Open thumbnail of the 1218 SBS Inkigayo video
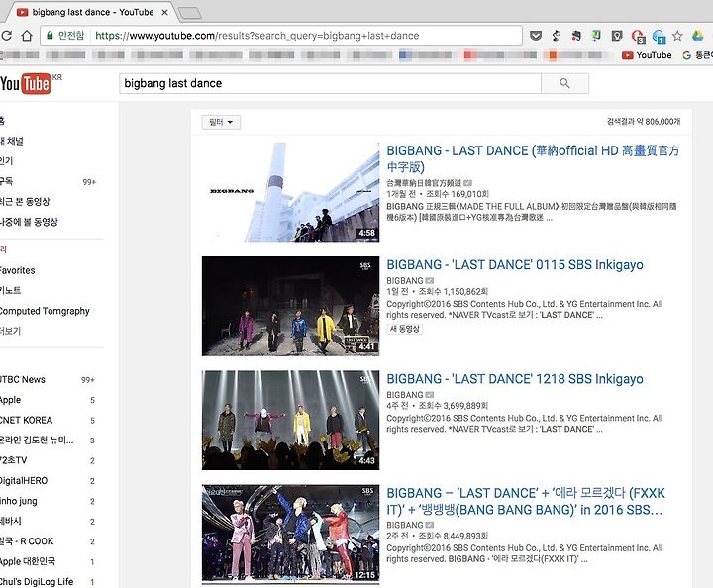713x588 pixels. (290, 420)
